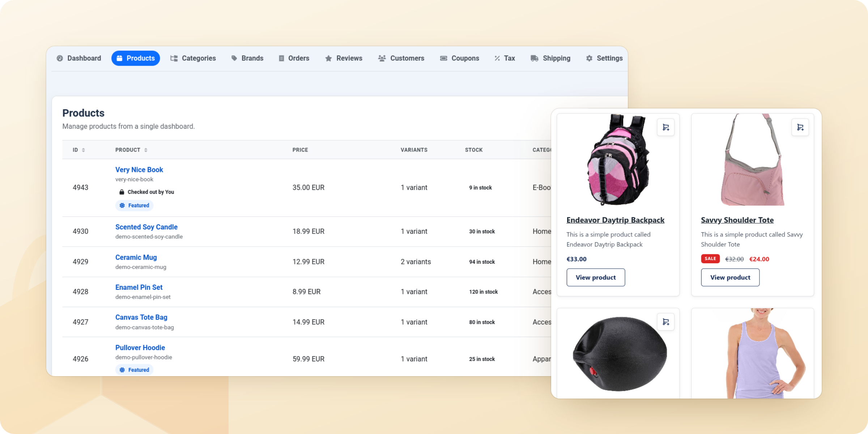
Task: Click price 59.99 EUR
Action: pyautogui.click(x=309, y=359)
